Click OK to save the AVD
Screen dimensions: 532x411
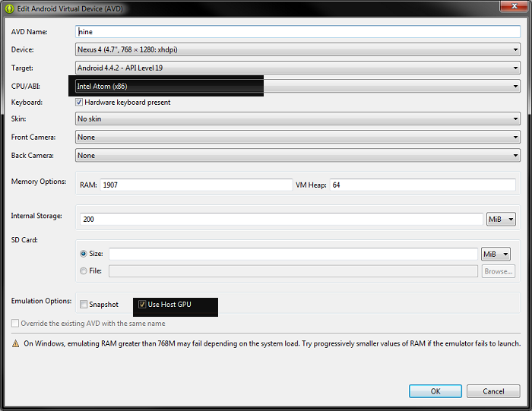435,391
